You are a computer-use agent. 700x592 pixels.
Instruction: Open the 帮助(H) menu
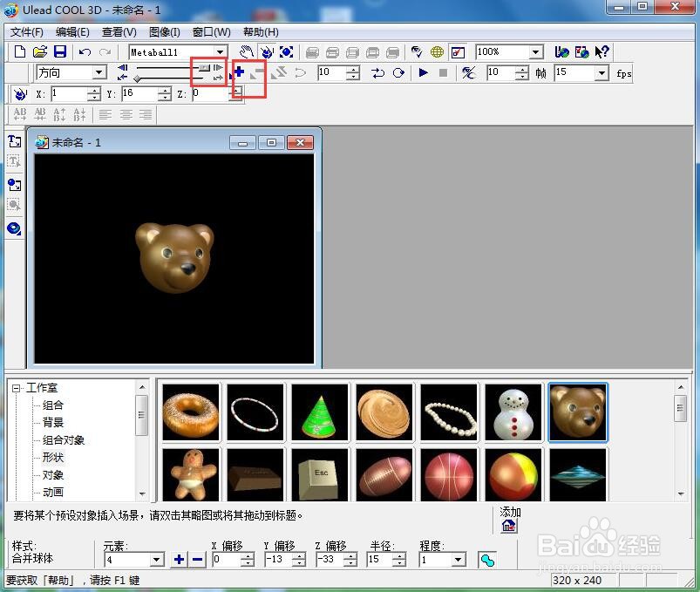[261, 32]
